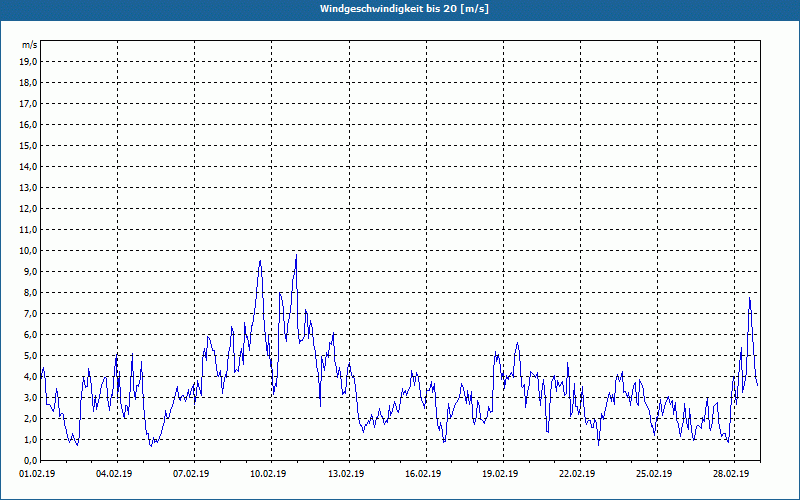
Task: Click the 16.02.19 date label
Action: pos(425,475)
